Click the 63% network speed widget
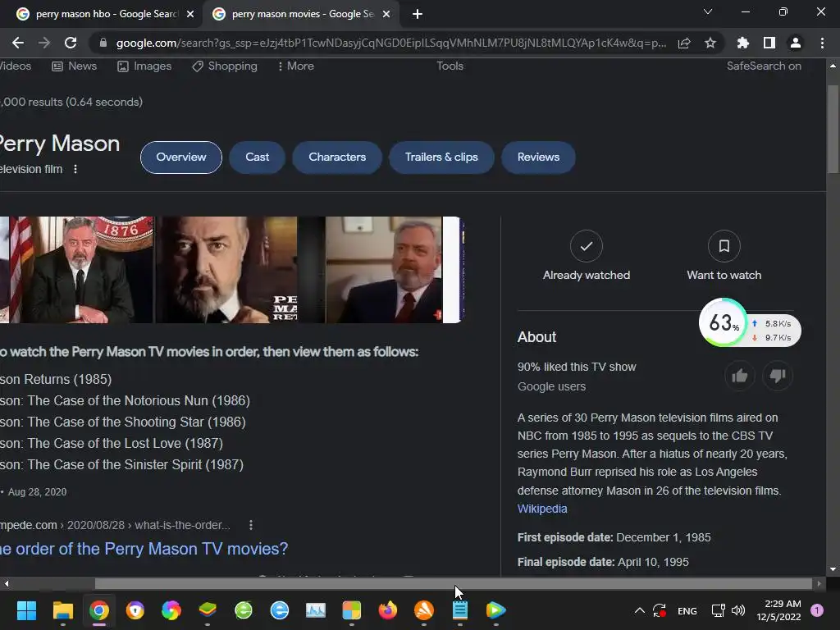This screenshot has width=840, height=630. [x=750, y=322]
